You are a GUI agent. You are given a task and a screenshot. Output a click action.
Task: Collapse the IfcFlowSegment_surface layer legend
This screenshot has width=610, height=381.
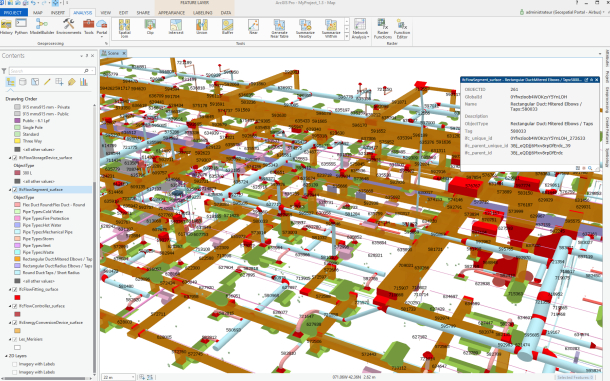[x=10, y=190]
